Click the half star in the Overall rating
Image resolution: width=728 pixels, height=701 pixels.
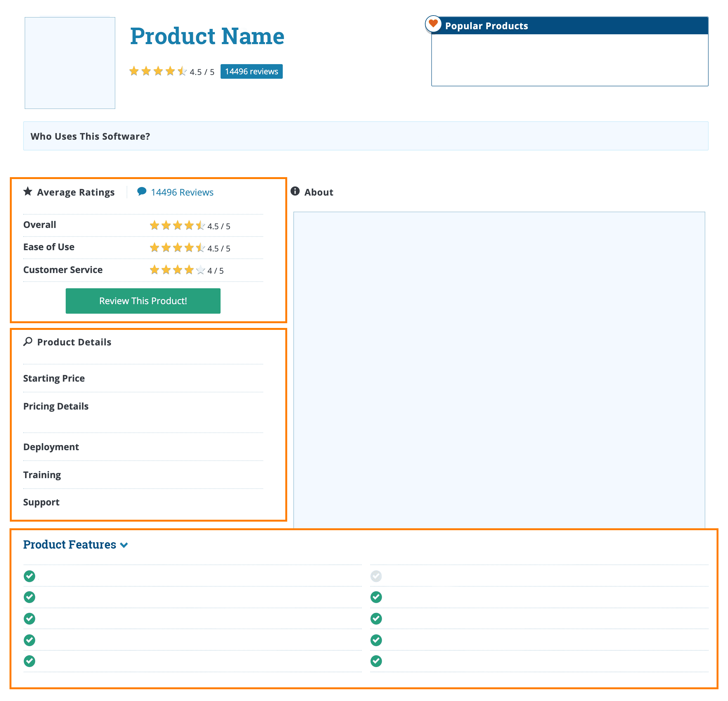[x=200, y=225]
